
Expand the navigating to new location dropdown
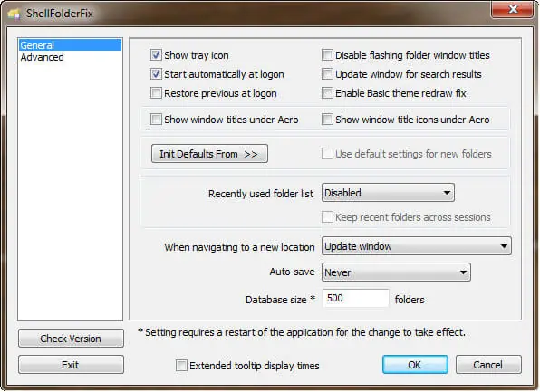[417, 246]
